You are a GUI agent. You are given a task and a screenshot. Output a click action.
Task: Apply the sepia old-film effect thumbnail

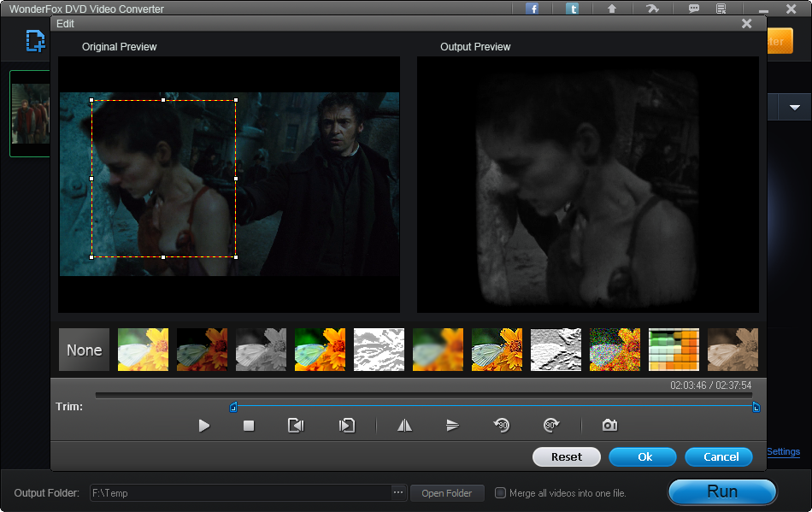point(733,350)
